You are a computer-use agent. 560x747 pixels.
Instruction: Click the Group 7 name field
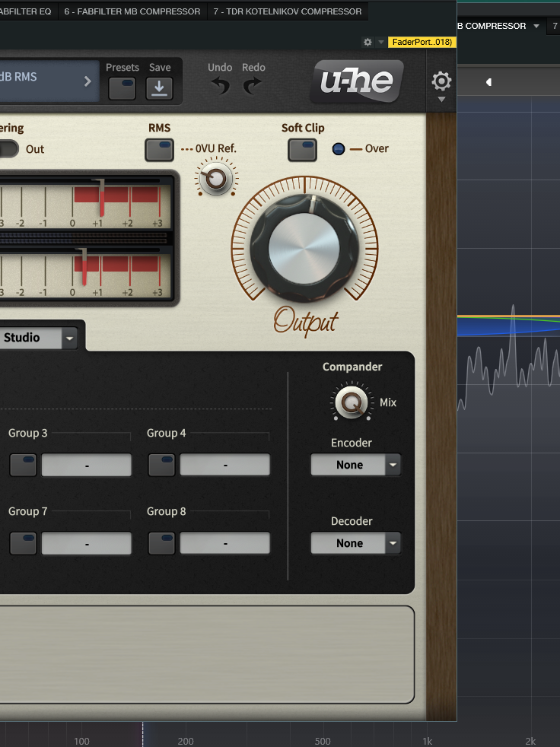pos(86,544)
